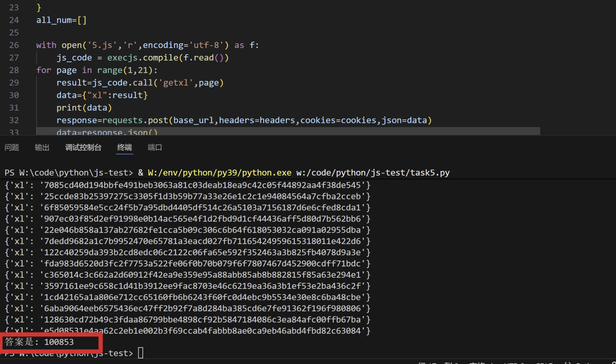
Task: Focus the terminal input cursor after the prompt
Action: [141, 353]
